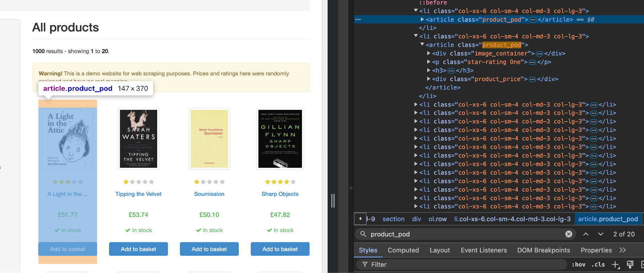Image resolution: width=644 pixels, height=273 pixels.
Task: Jump to next search result
Action: [x=601, y=234]
